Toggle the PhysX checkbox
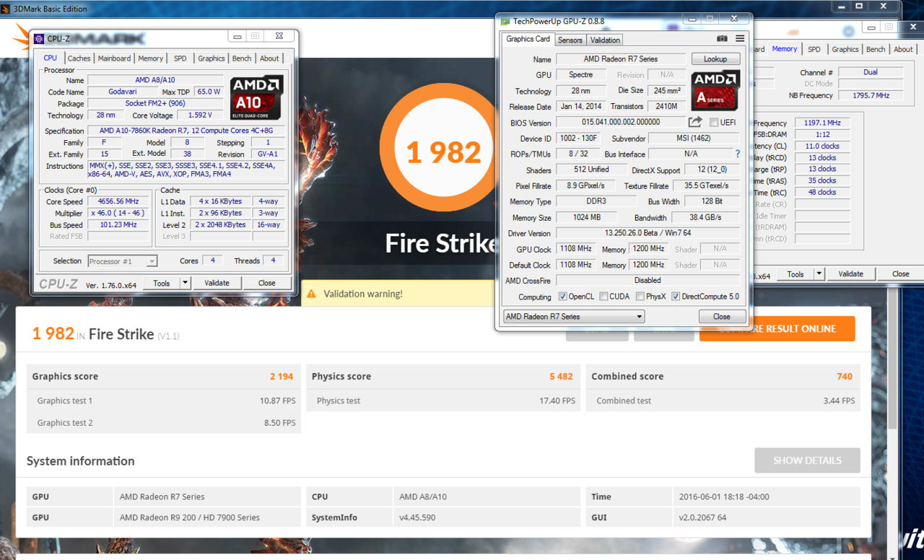 [x=640, y=297]
